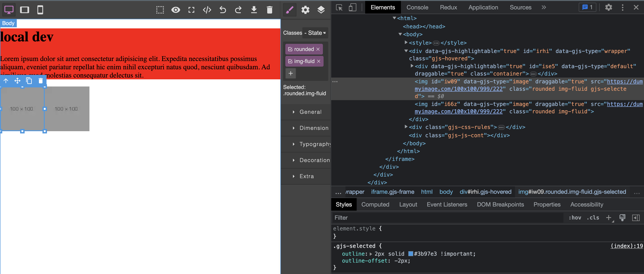This screenshot has width=644, height=274.
Task: Toggle component outlines dashed-square icon
Action: (160, 10)
